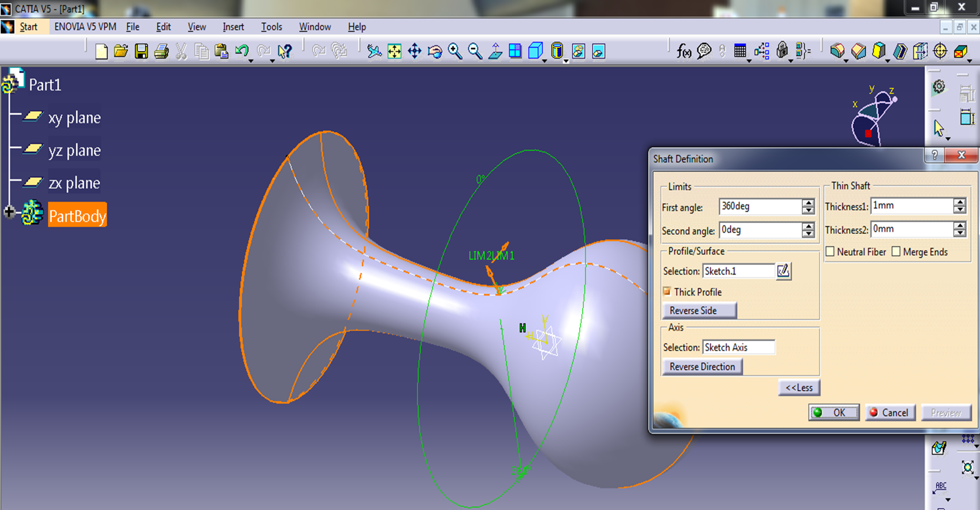Click the First angle input field
980x510 pixels.
pyautogui.click(x=760, y=207)
